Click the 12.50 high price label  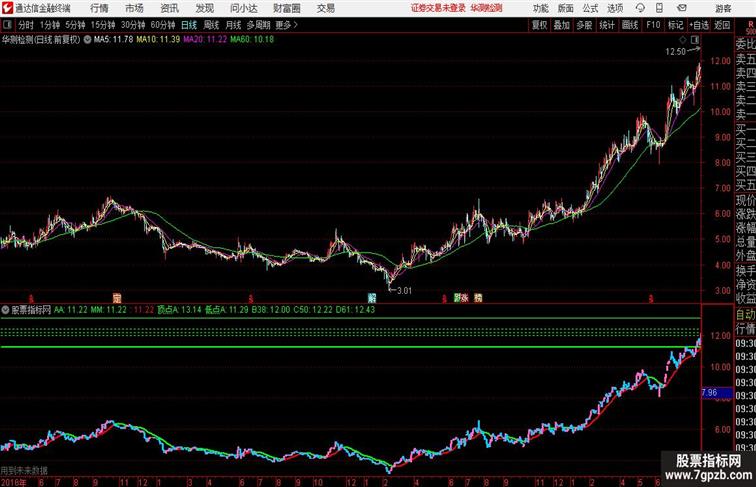pos(675,52)
